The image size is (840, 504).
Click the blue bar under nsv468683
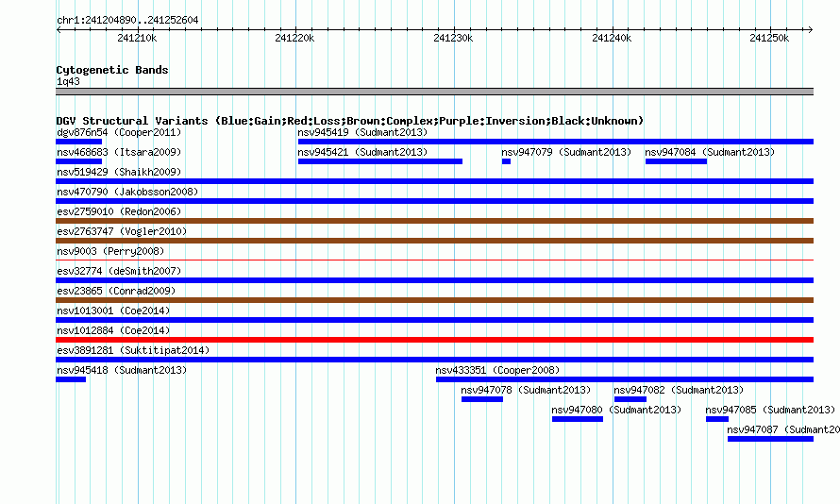[78, 161]
